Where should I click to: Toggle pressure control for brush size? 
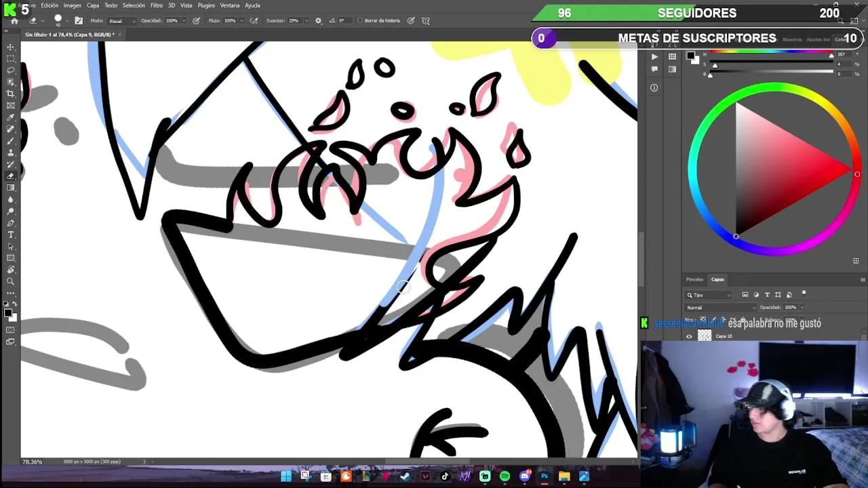click(411, 21)
